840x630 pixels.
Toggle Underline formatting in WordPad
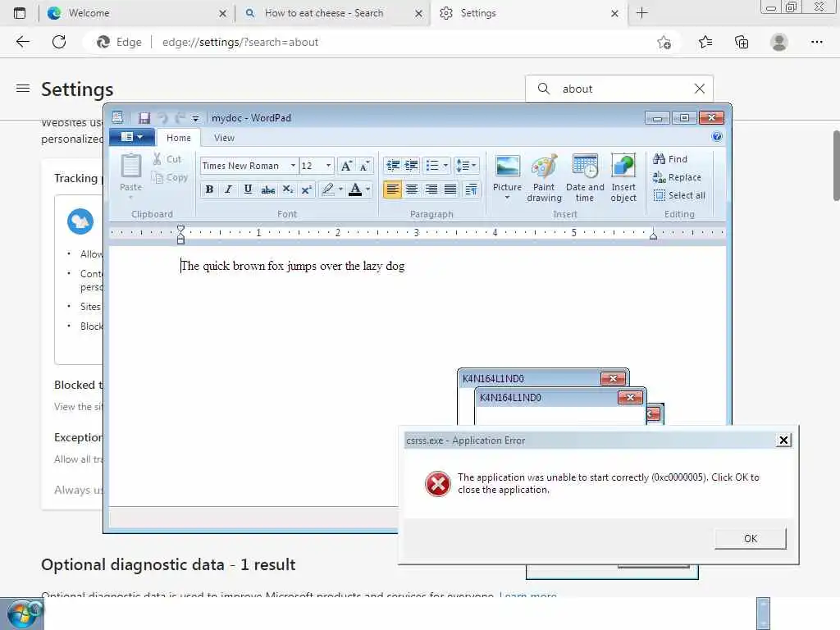click(248, 189)
